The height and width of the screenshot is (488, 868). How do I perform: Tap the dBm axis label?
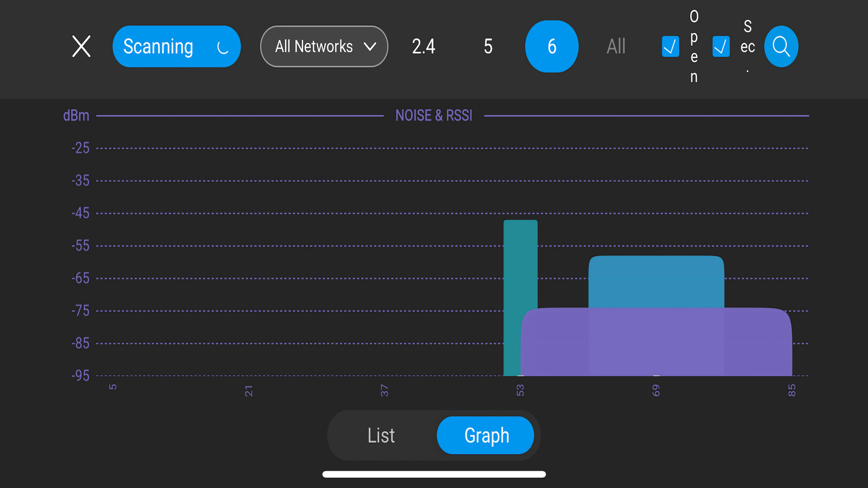76,115
